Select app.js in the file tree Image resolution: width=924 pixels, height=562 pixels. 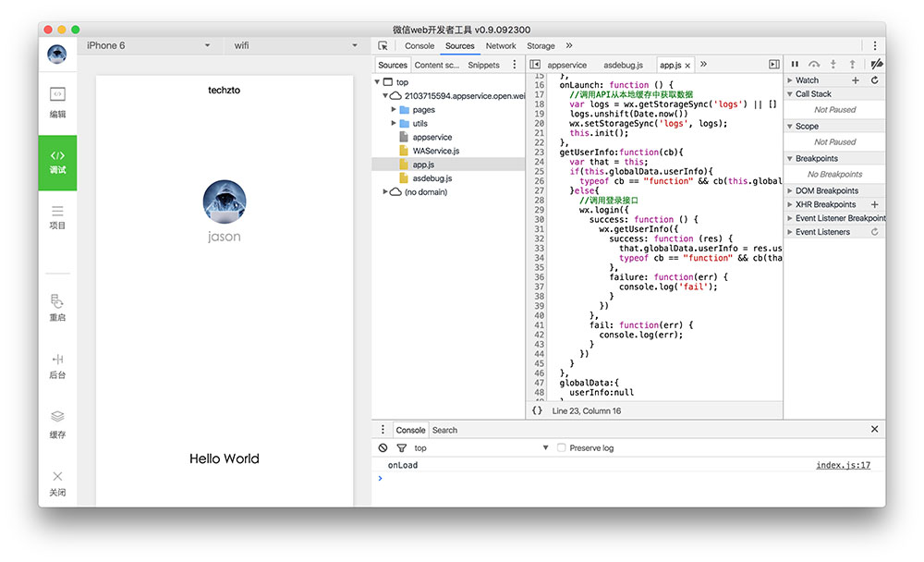pos(448,165)
